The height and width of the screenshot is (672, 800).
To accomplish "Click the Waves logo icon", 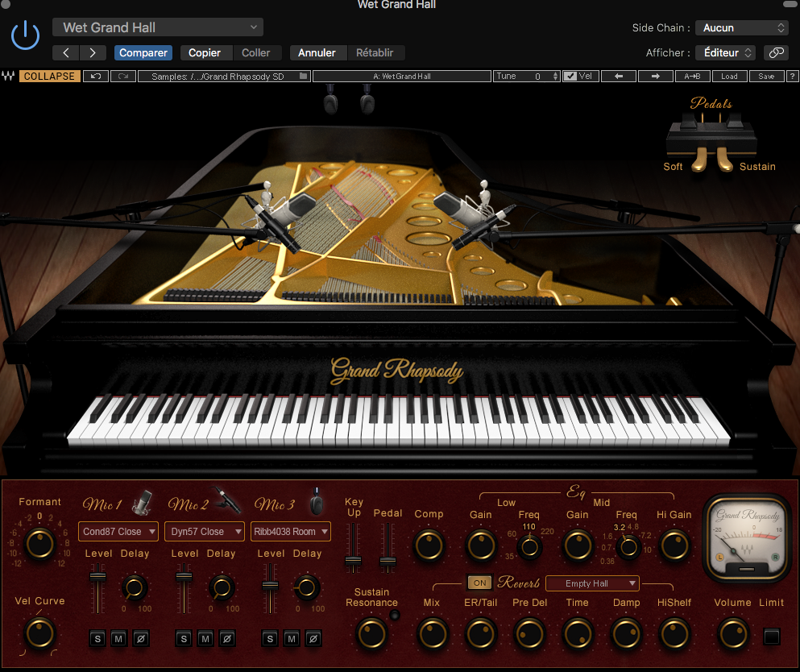I will tap(8, 76).
